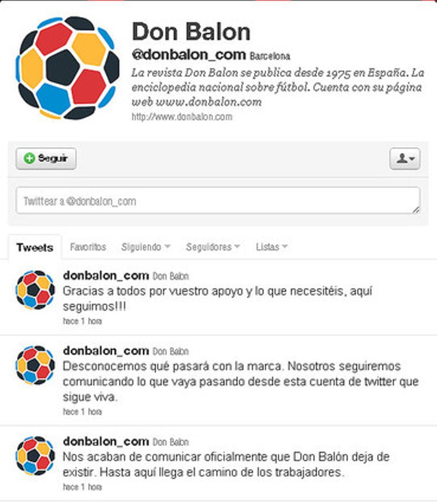The width and height of the screenshot is (437, 504).
Task: Click 'hace 1 hora' timestamp under the last tweet
Action: (x=82, y=487)
